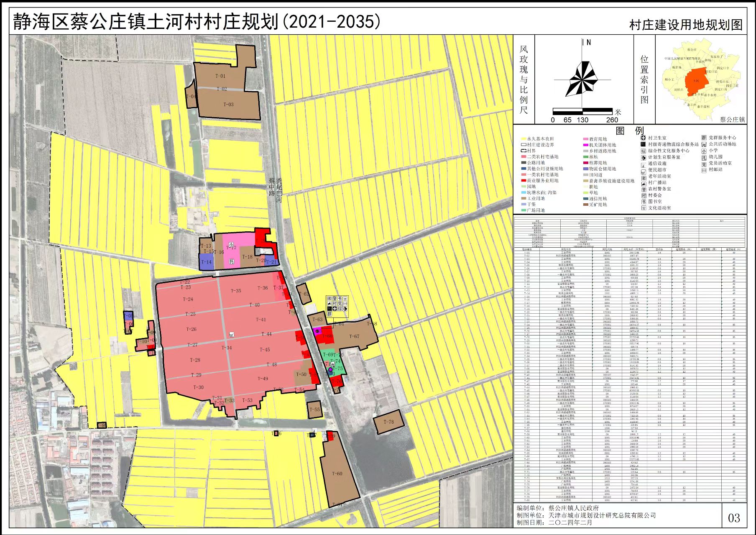Click the 村级寄递物流综合服务站 legend symbol
This screenshot has height=535, width=756.
(644, 144)
